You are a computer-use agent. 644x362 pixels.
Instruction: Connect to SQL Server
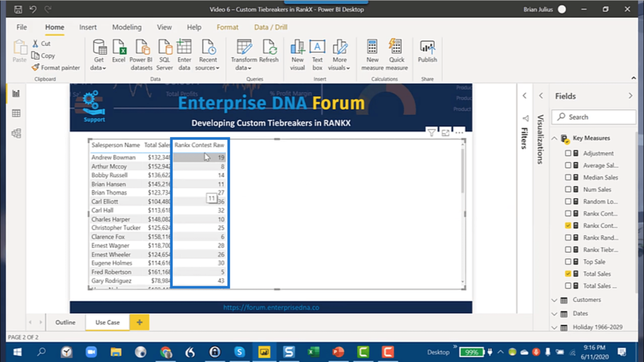click(x=165, y=55)
